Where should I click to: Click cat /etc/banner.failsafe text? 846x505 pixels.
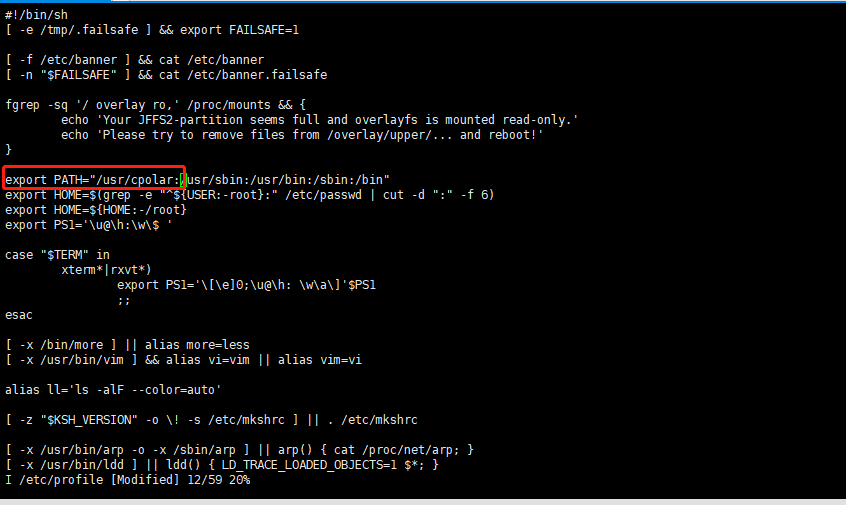(243, 75)
